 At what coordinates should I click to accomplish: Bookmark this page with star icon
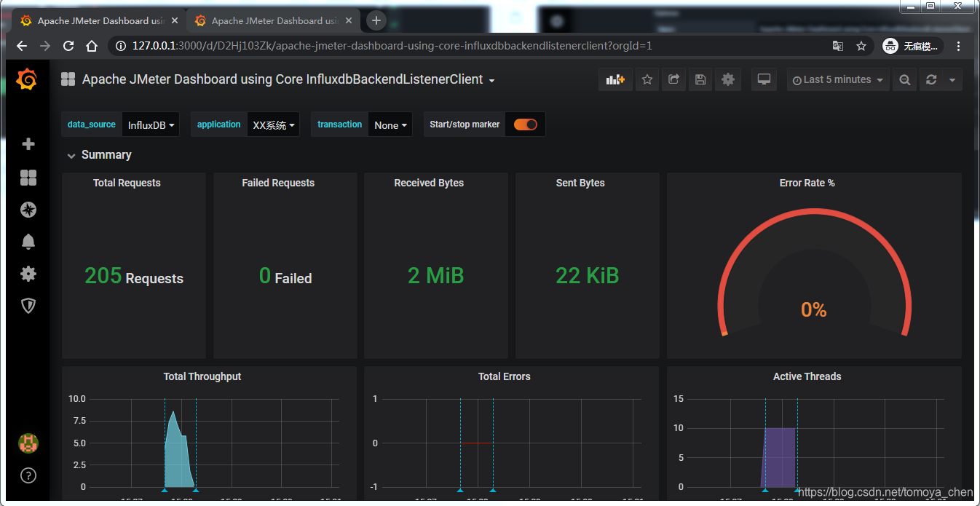[861, 46]
